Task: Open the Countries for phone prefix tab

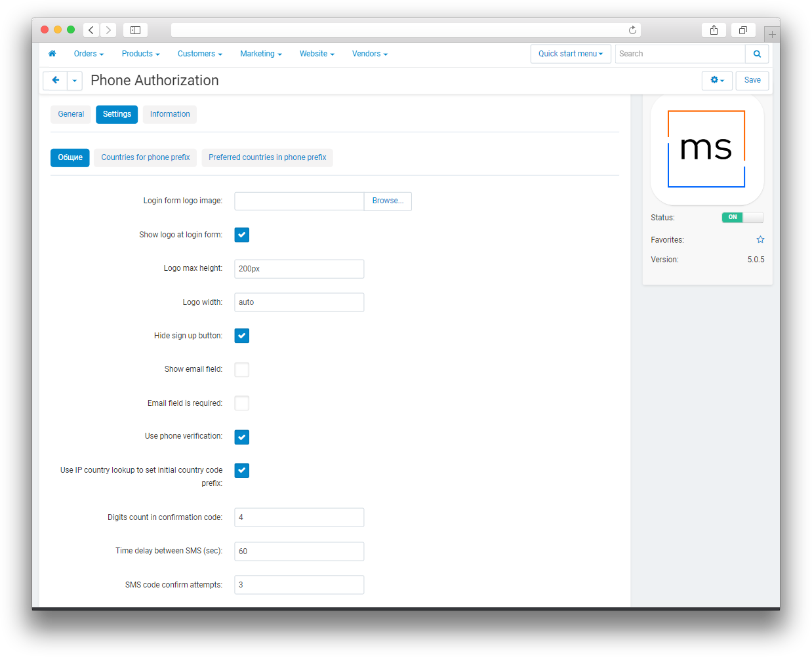Action: click(x=146, y=157)
